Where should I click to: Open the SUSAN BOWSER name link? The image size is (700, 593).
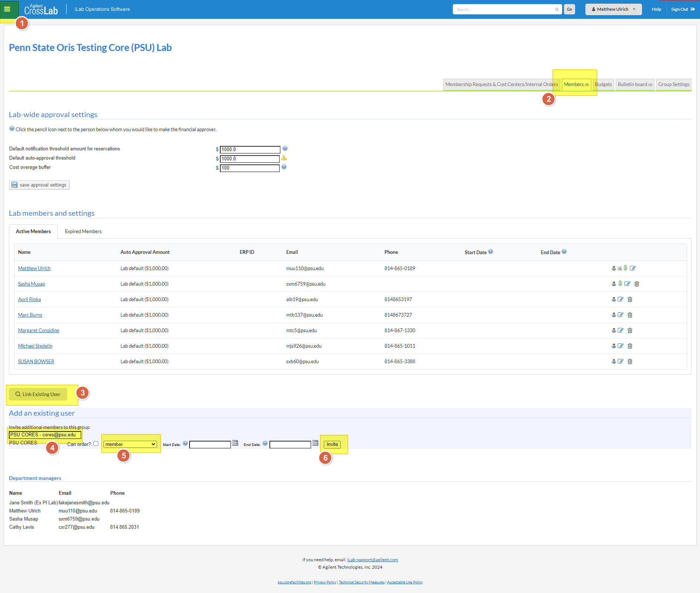(36, 362)
